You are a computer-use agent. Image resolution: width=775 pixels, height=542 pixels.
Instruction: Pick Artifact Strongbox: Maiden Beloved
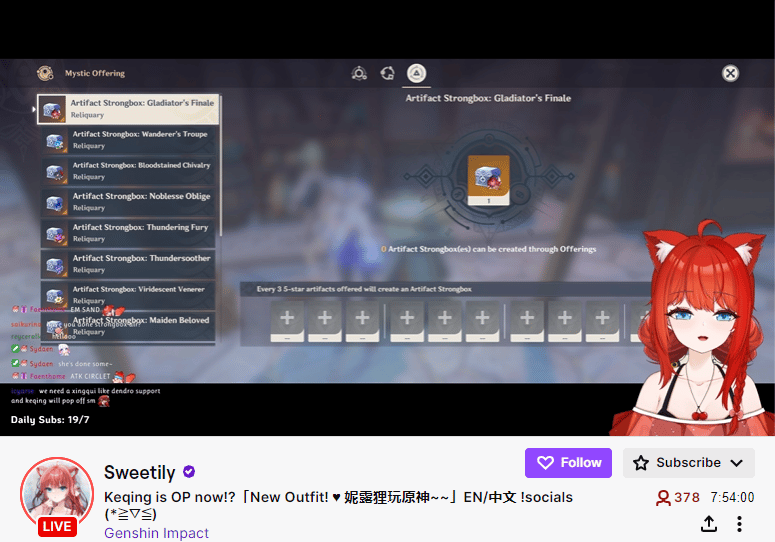128,327
